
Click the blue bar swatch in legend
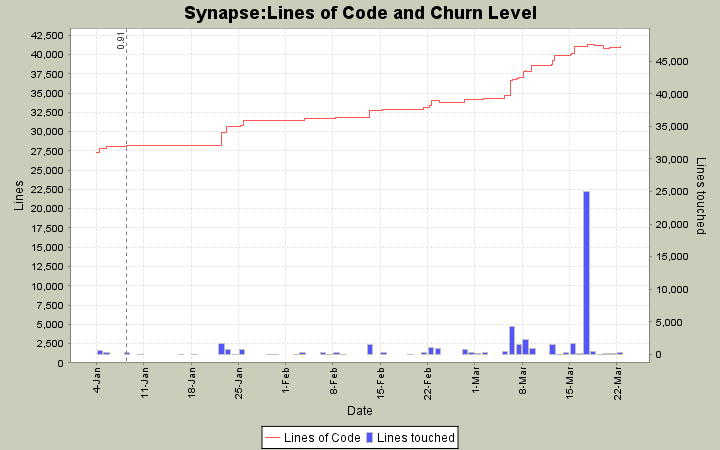click(x=369, y=438)
